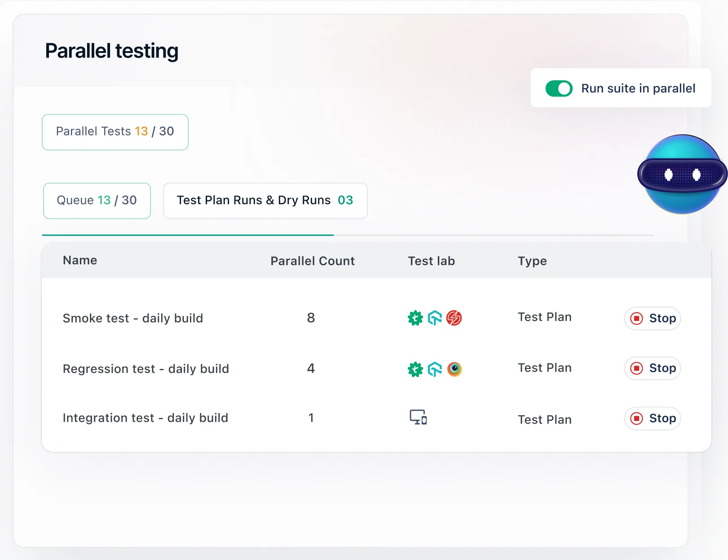The width and height of the screenshot is (728, 560).
Task: Expand details for Regression test - daily build
Action: coord(146,369)
